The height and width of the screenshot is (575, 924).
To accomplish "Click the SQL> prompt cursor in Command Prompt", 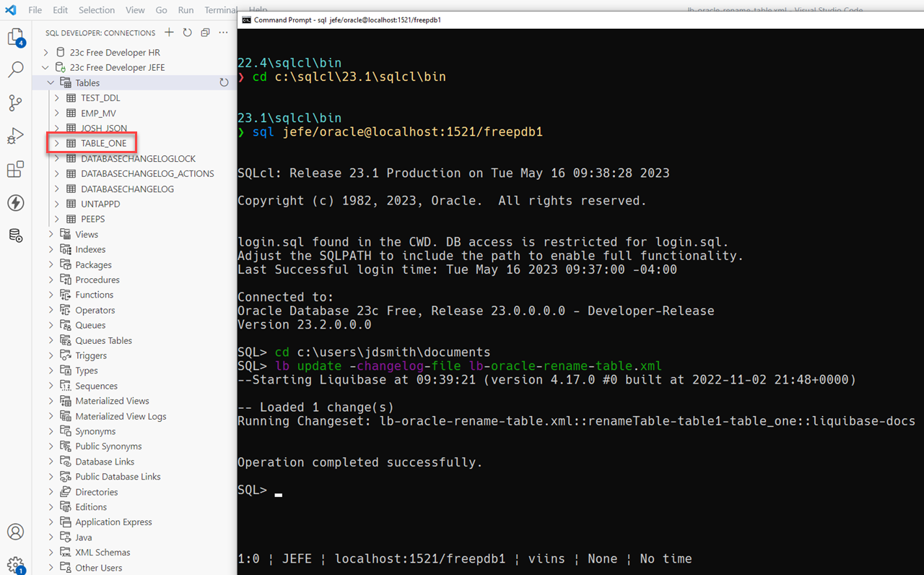I will [278, 494].
